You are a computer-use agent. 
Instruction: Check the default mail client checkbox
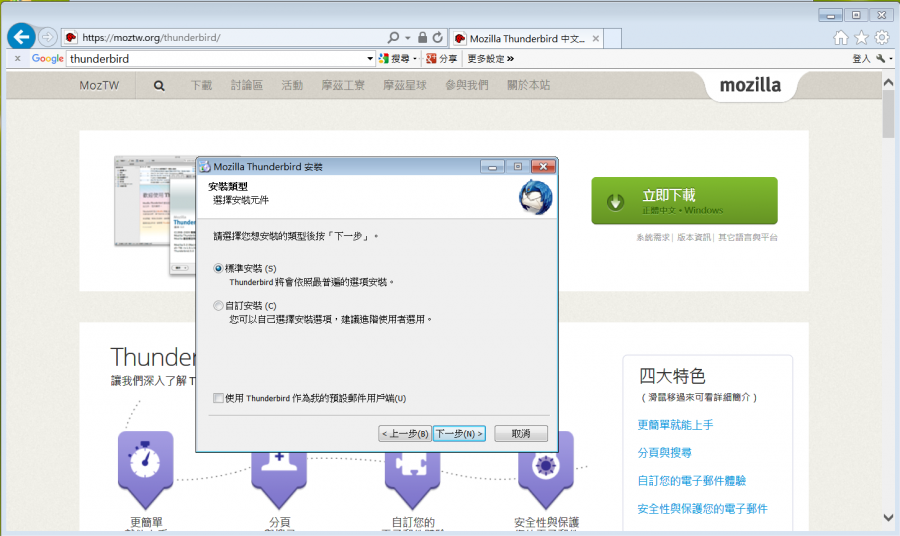coord(219,398)
